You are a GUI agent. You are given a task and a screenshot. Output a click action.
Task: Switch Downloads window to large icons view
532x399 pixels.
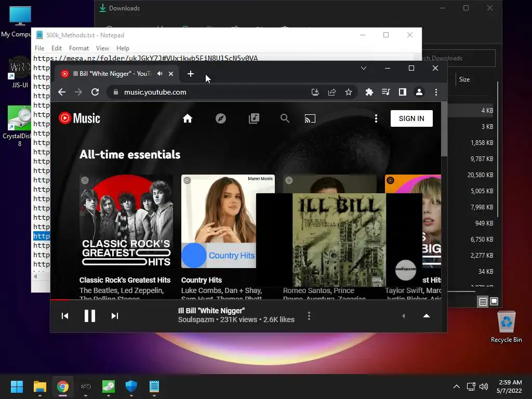[494, 301]
